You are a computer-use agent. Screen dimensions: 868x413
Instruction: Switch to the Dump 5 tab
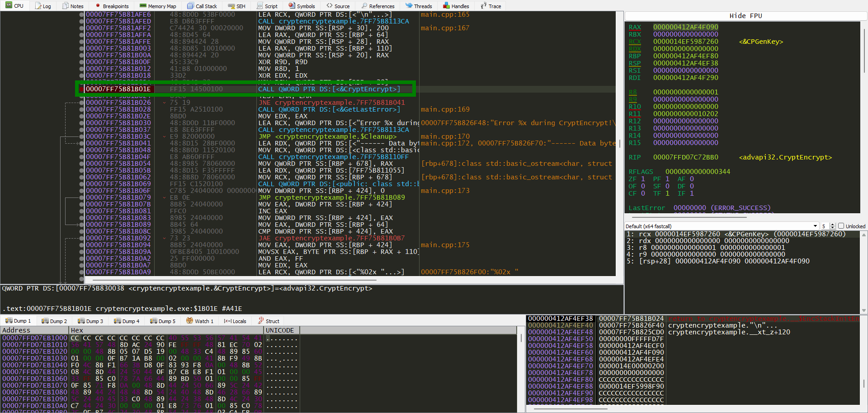(x=163, y=321)
